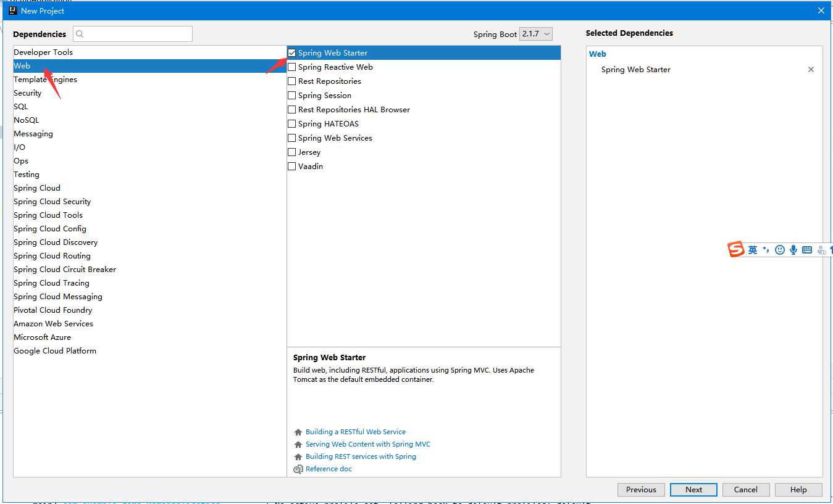Viewport: 833px width, 504px height.
Task: Check Rest Repositories HAL Browser checkbox
Action: pos(292,110)
